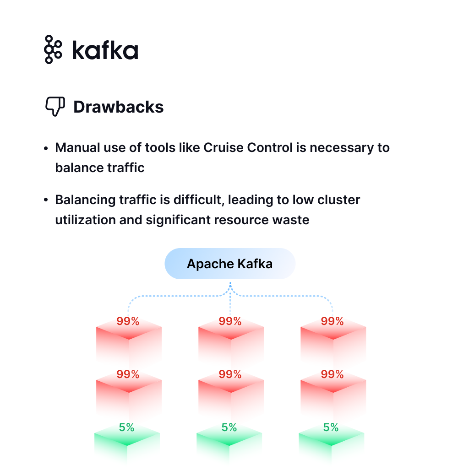
Task: Click the top-right red 99% cube
Action: [333, 339]
